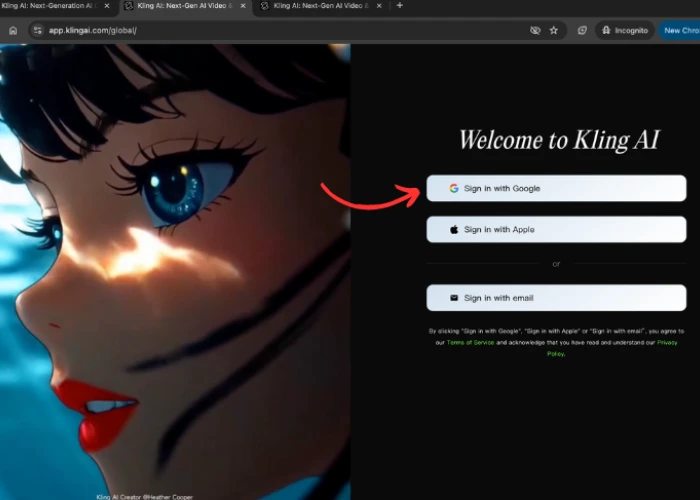This screenshot has height=500, width=700.
Task: Bookmark this page with the star icon
Action: coord(554,30)
